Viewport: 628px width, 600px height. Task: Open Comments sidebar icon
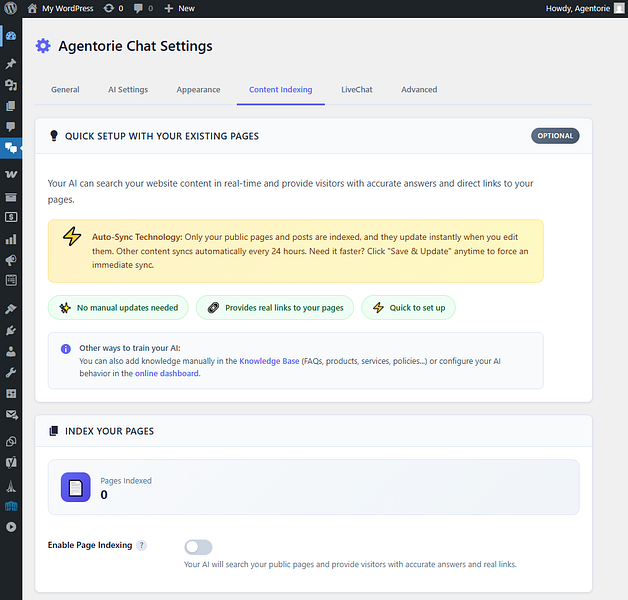[11, 127]
